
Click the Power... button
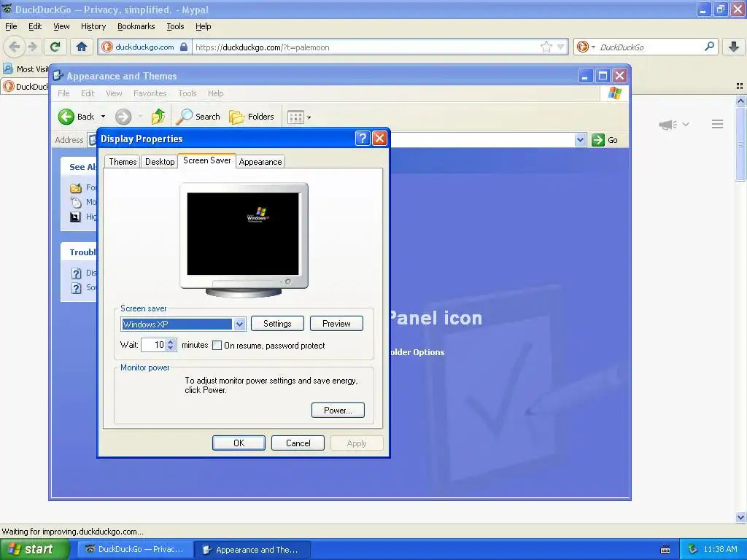(338, 410)
